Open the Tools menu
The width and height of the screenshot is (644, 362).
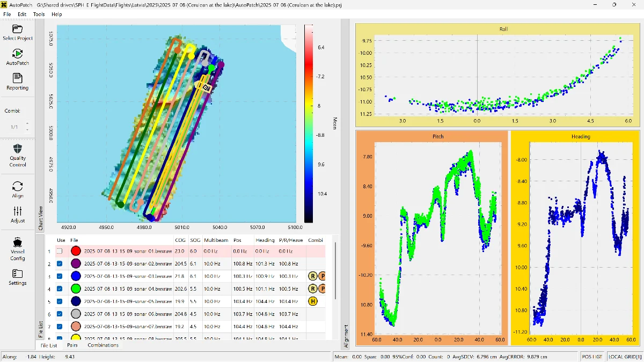(x=39, y=14)
